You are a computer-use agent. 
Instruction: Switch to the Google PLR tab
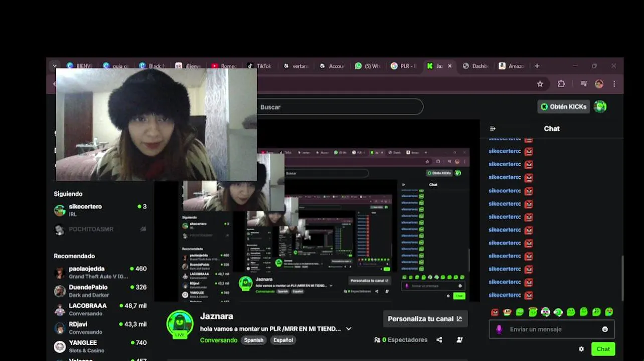403,66
